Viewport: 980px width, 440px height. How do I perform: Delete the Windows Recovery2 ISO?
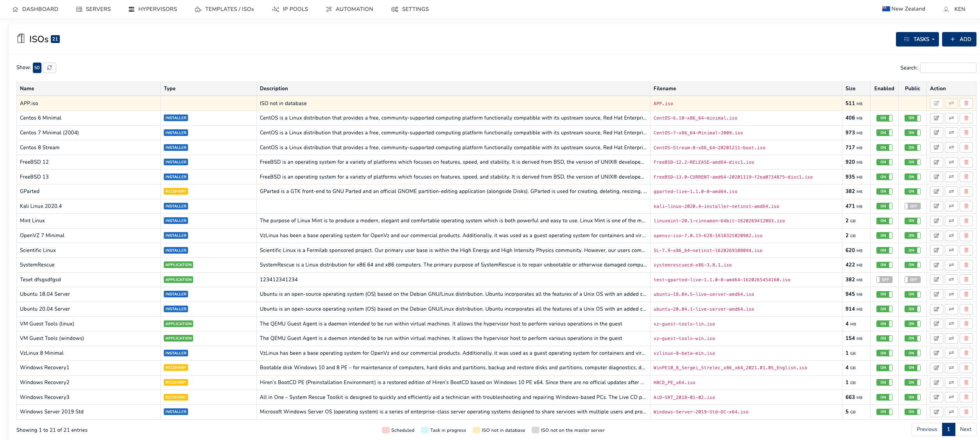tap(966, 383)
